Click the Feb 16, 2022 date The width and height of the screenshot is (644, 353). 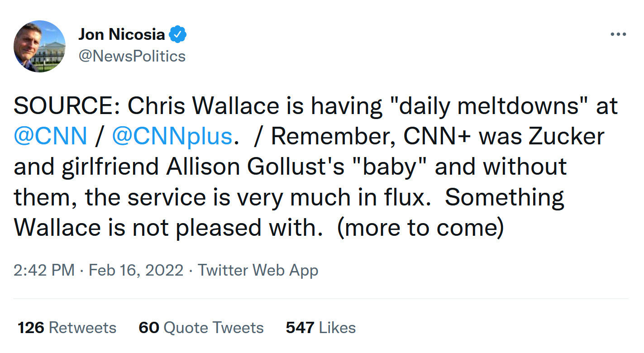[x=136, y=270]
